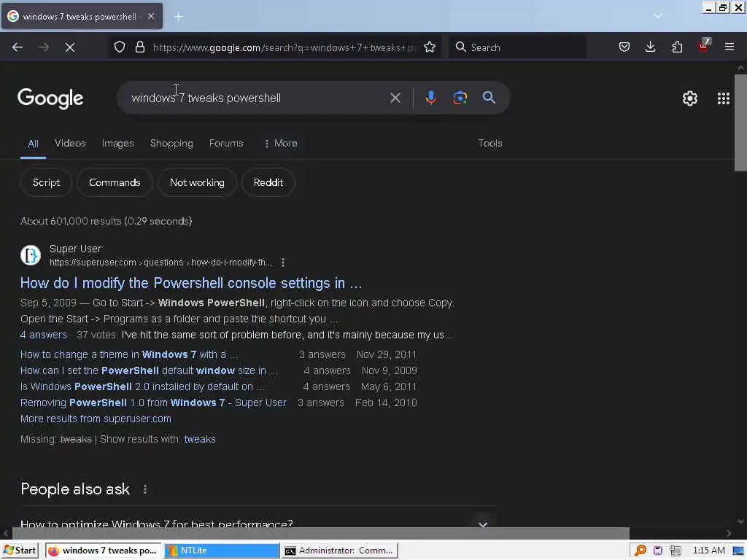
Task: Click the Firefox address bar URL
Action: pyautogui.click(x=285, y=47)
